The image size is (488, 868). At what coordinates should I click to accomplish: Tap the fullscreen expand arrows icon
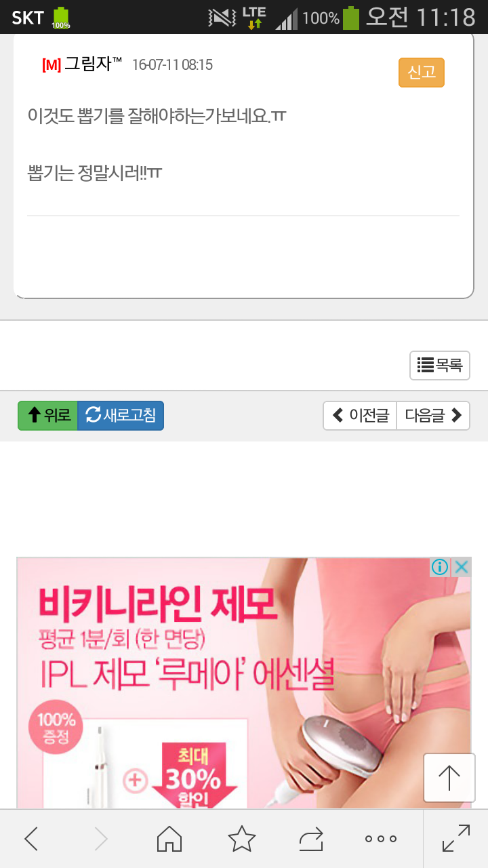click(456, 838)
